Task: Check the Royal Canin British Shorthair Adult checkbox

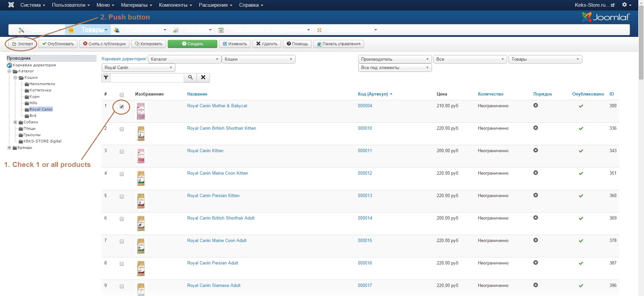Action: click(x=122, y=219)
